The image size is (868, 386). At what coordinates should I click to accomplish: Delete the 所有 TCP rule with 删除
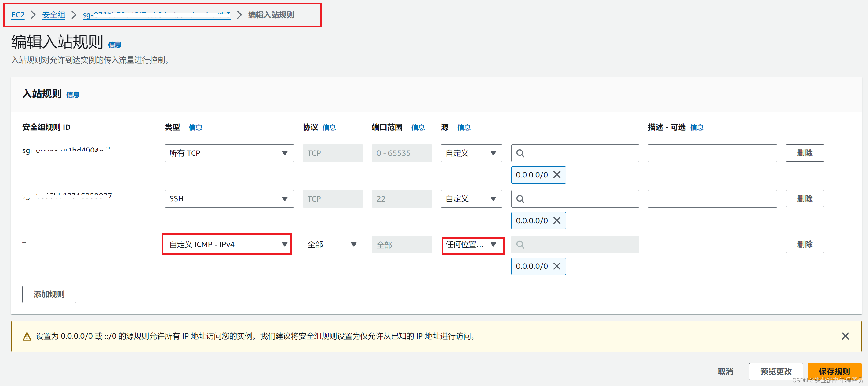click(805, 153)
